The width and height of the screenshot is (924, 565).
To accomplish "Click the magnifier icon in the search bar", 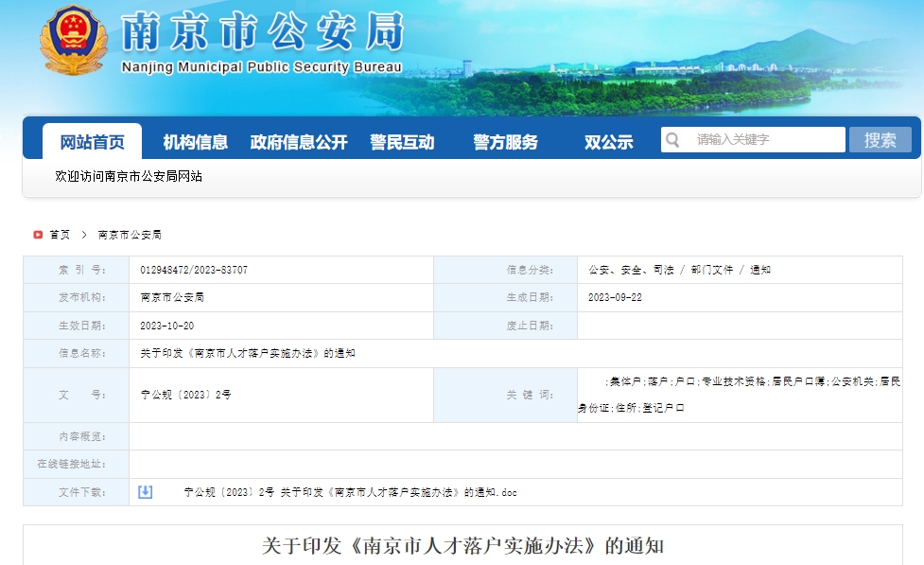I will (x=673, y=138).
